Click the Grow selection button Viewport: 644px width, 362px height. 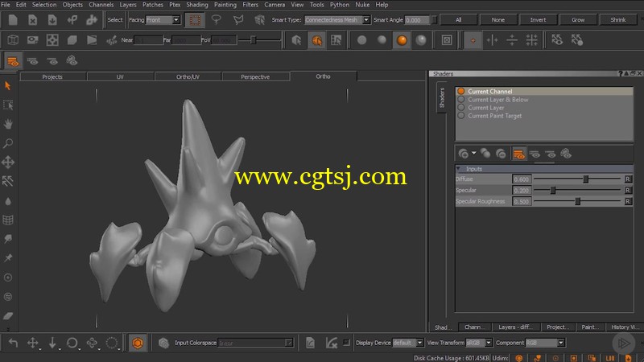(578, 19)
